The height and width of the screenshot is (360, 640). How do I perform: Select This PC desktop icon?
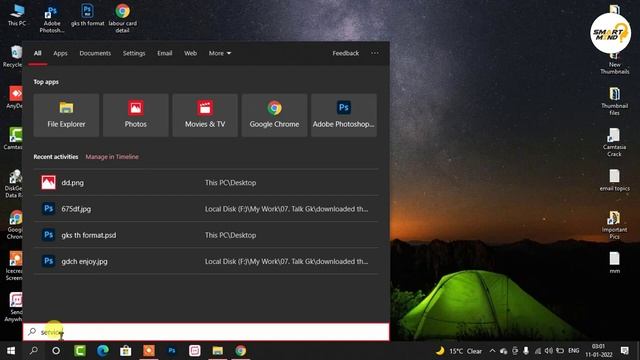pyautogui.click(x=17, y=15)
